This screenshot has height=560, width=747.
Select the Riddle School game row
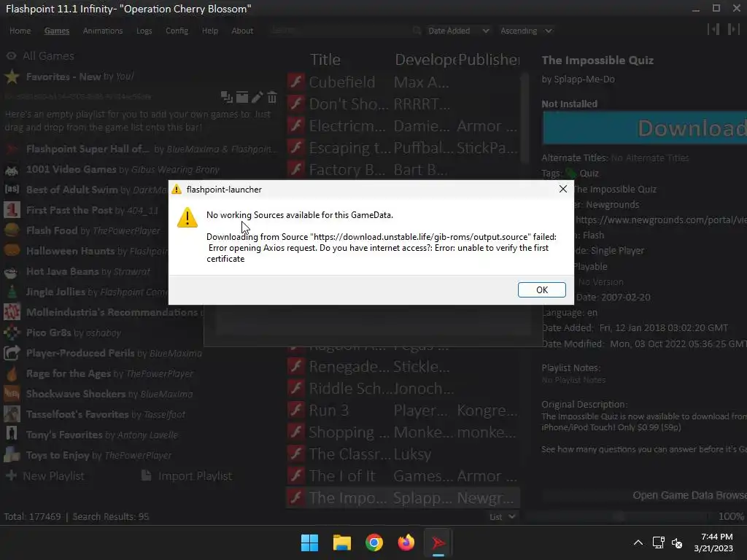coord(403,389)
